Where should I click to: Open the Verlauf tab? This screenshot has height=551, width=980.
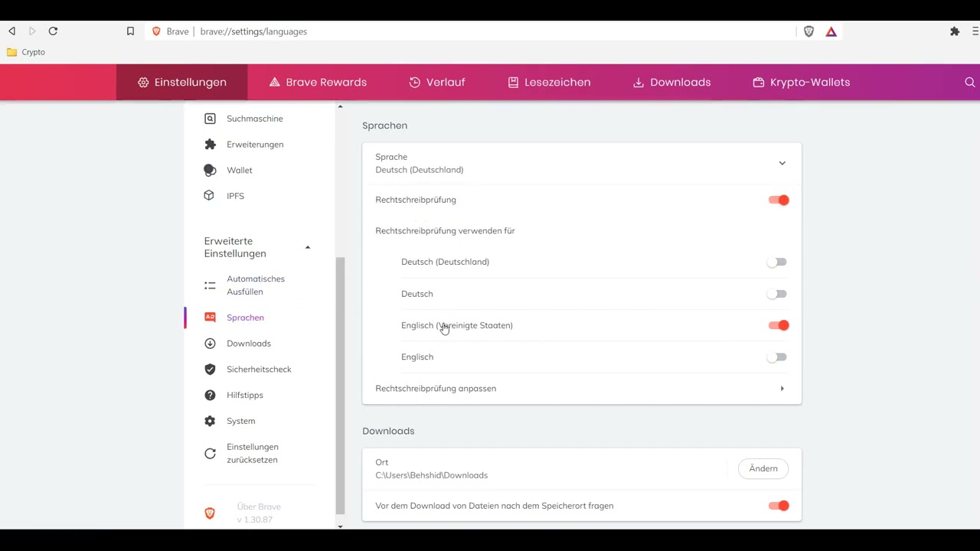click(x=437, y=83)
